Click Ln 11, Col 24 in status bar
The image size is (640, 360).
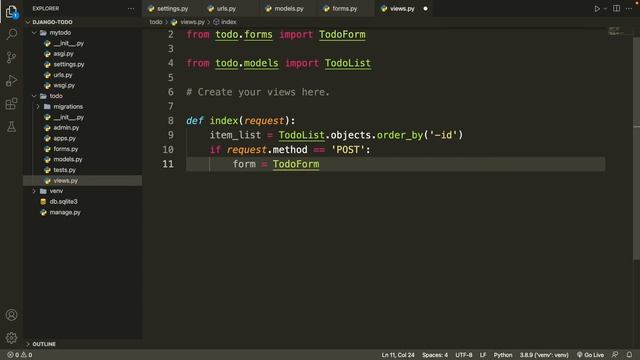[398, 355]
